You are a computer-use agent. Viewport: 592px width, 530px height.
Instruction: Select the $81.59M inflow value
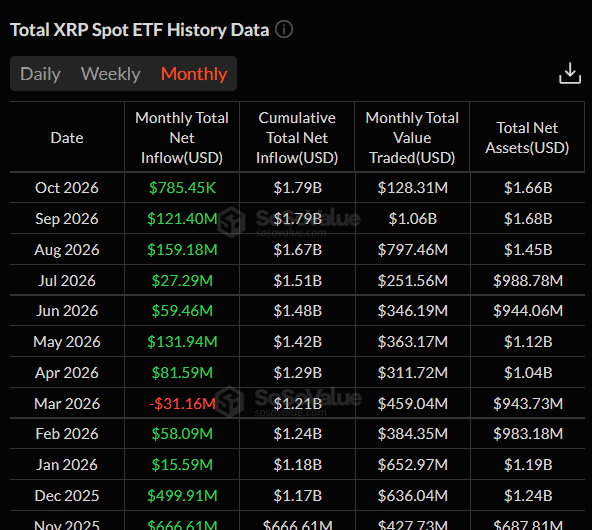[182, 373]
